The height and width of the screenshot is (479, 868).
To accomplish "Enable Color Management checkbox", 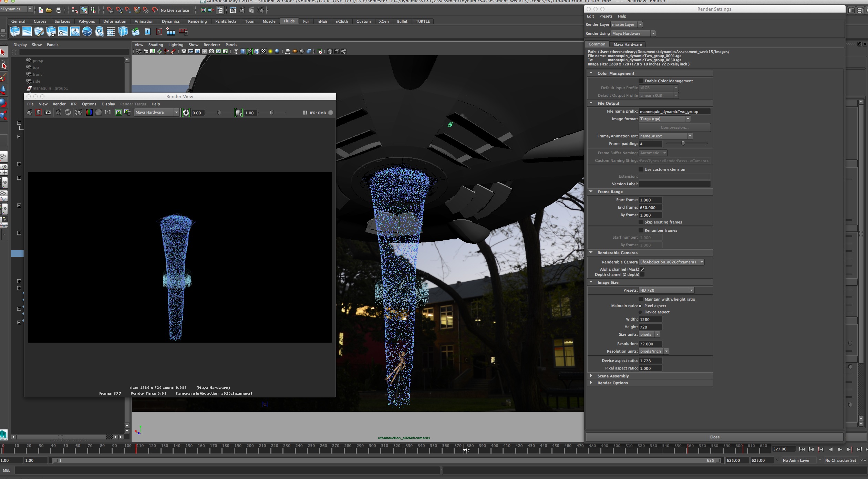I will (x=641, y=81).
